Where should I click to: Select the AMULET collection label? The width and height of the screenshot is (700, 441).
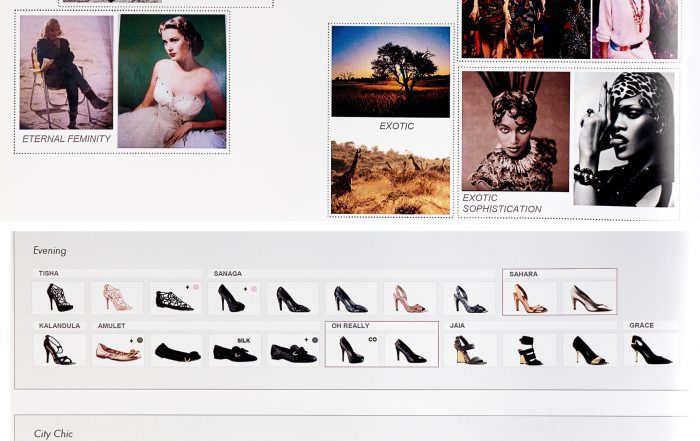(x=112, y=325)
